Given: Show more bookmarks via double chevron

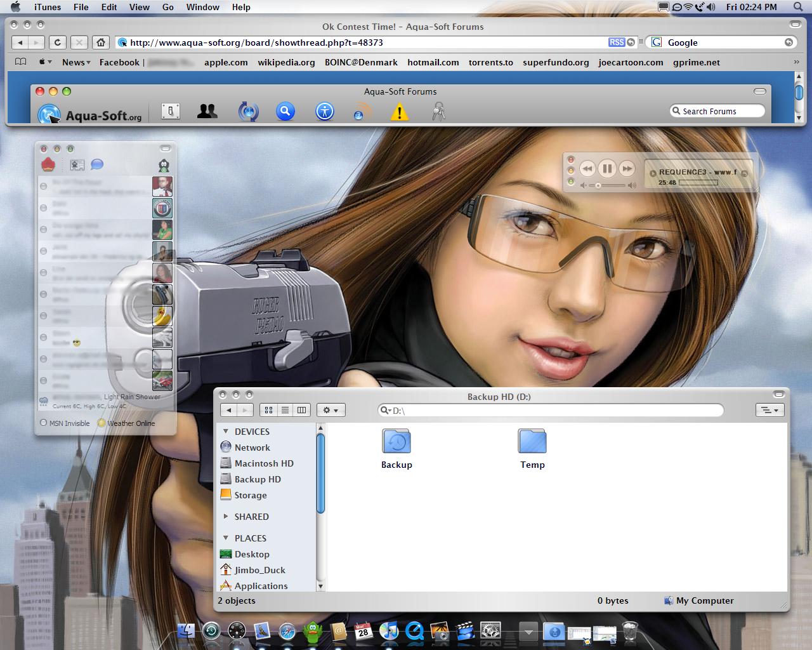Looking at the screenshot, I should (796, 62).
